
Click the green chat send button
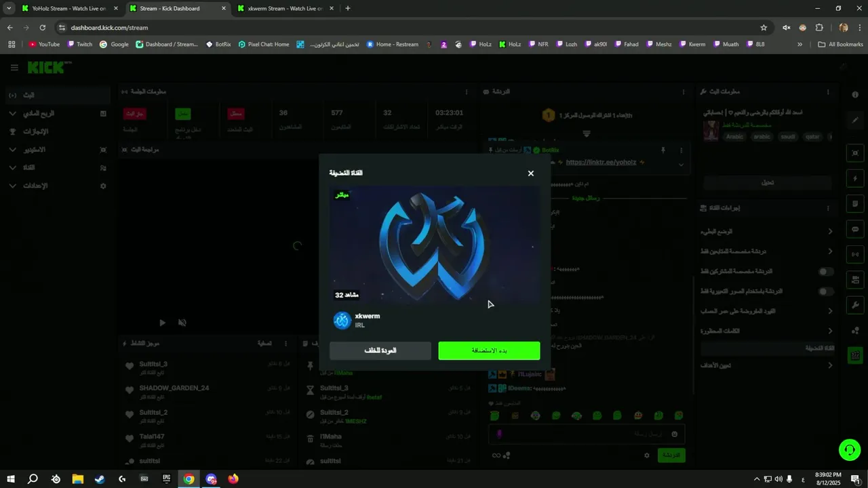pyautogui.click(x=671, y=455)
